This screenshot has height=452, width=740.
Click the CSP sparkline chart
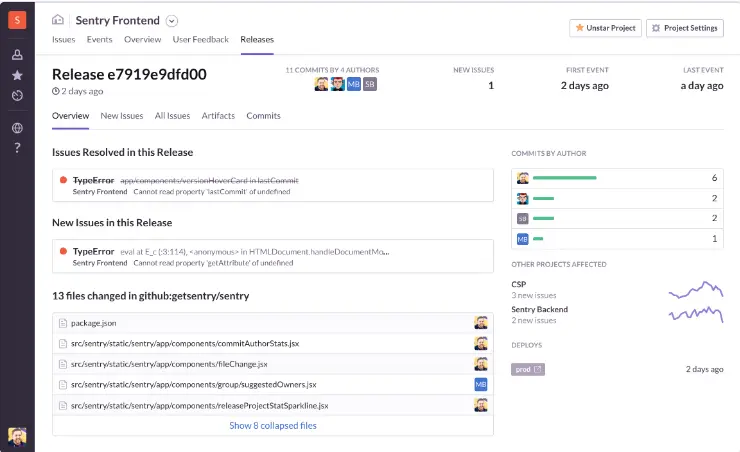(x=696, y=290)
